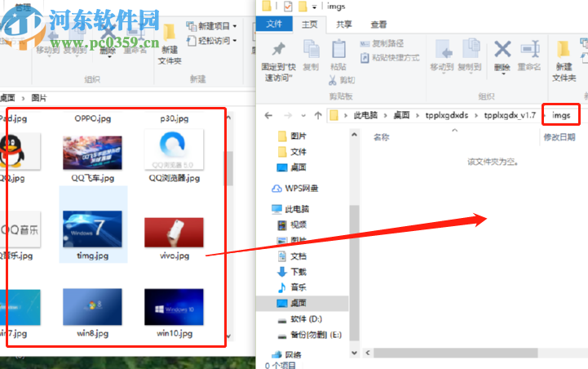Select win10.jpg thumbnail
588x369 pixels.
[174, 307]
